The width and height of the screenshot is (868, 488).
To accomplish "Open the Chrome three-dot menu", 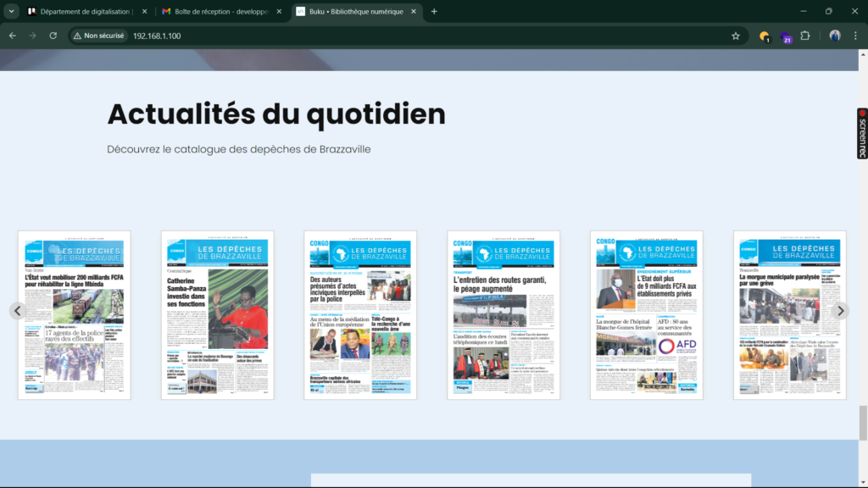I will pos(855,36).
